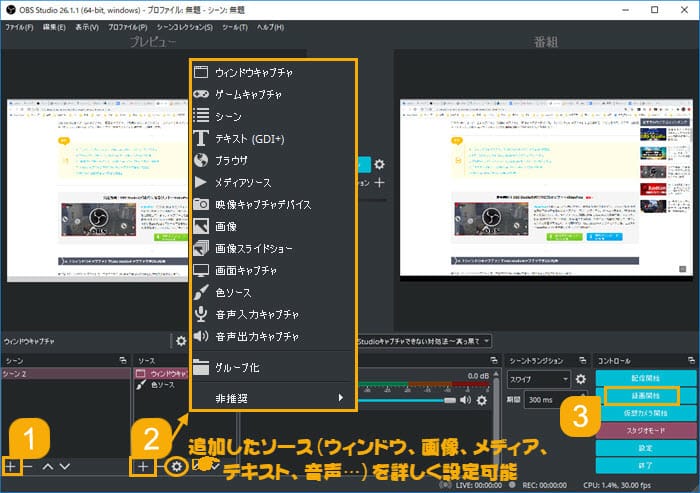700x493 pixels.
Task: Click the 番組 program output thumbnail
Action: 546,189
